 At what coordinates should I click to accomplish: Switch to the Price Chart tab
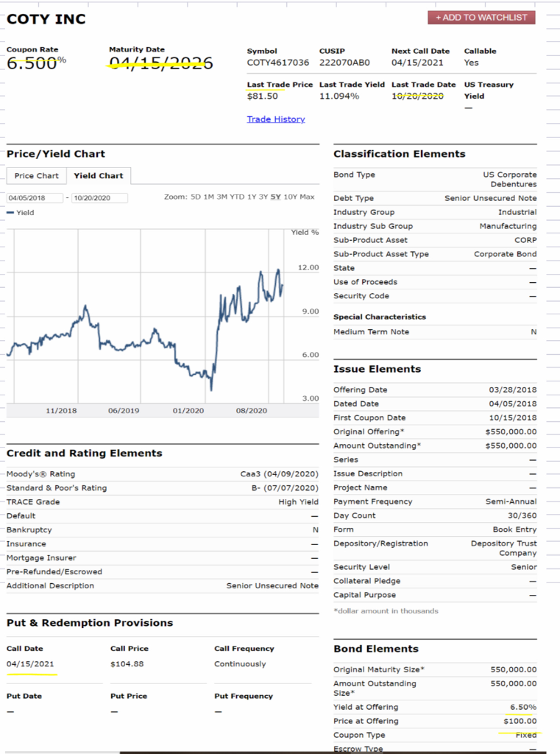coord(37,176)
